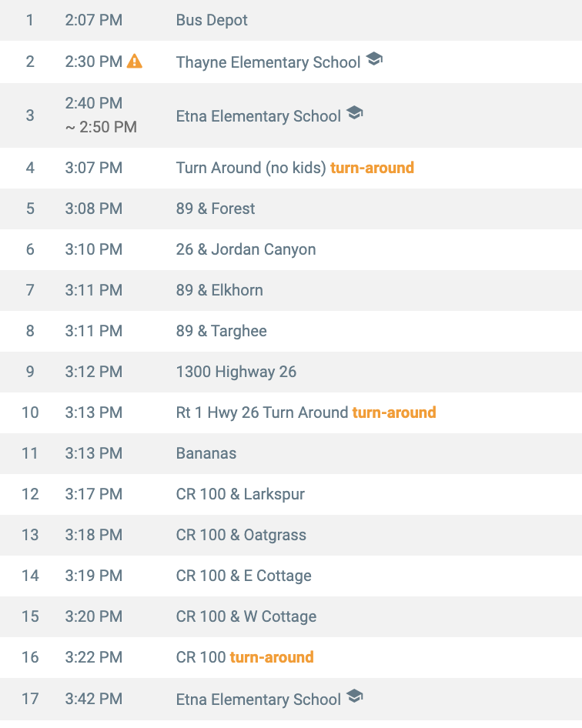Click the turn-around tag on CR 100 stop
Screen dimensions: 582x728
pyautogui.click(x=272, y=657)
